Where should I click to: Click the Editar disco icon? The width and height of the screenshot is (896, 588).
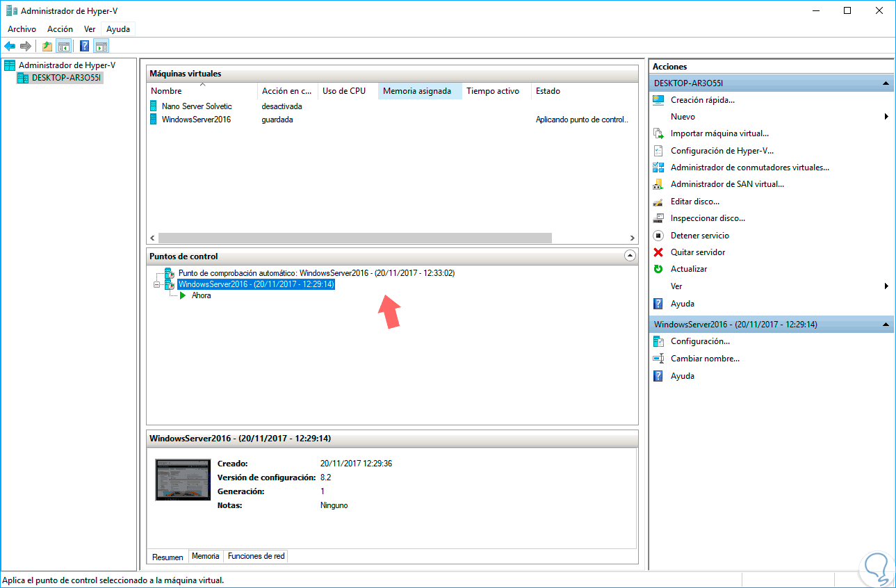658,202
